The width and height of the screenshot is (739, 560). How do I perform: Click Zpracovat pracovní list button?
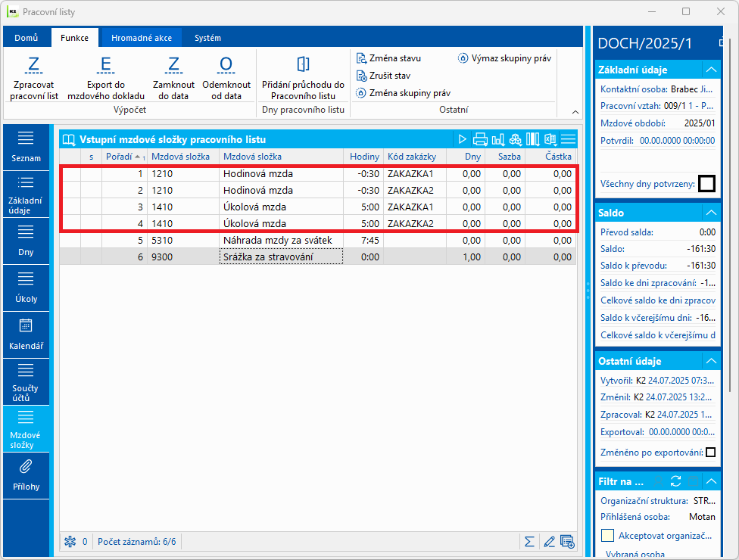34,78
